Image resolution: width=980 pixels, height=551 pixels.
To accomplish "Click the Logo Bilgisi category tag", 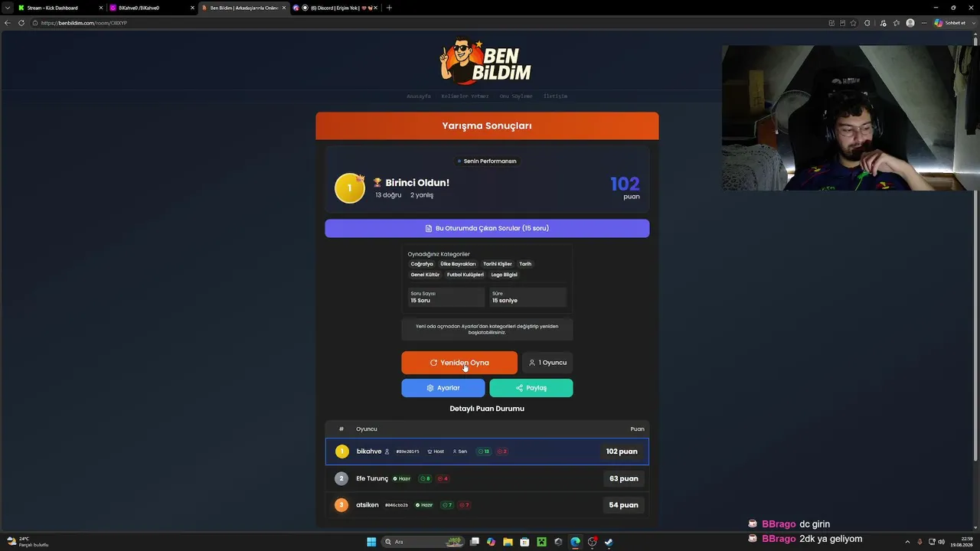I will tap(505, 275).
